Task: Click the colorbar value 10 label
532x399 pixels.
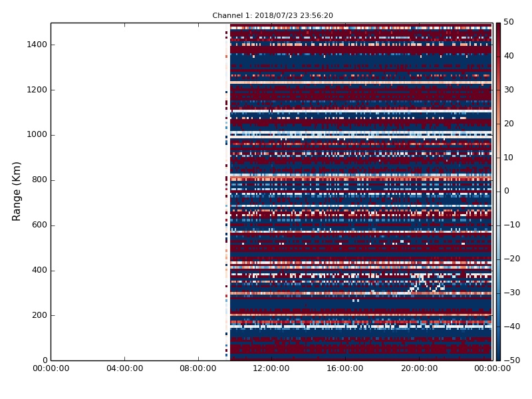Action: [x=509, y=158]
